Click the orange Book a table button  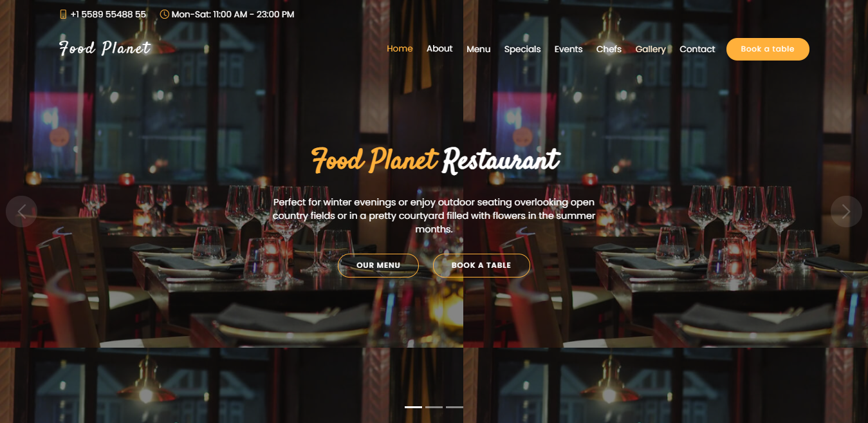(768, 49)
